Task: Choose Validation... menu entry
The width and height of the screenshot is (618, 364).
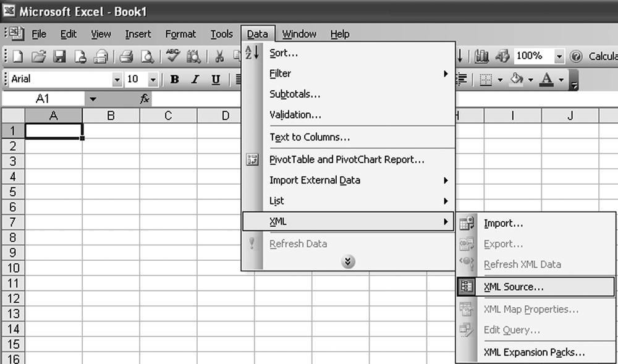Action: [349, 114]
